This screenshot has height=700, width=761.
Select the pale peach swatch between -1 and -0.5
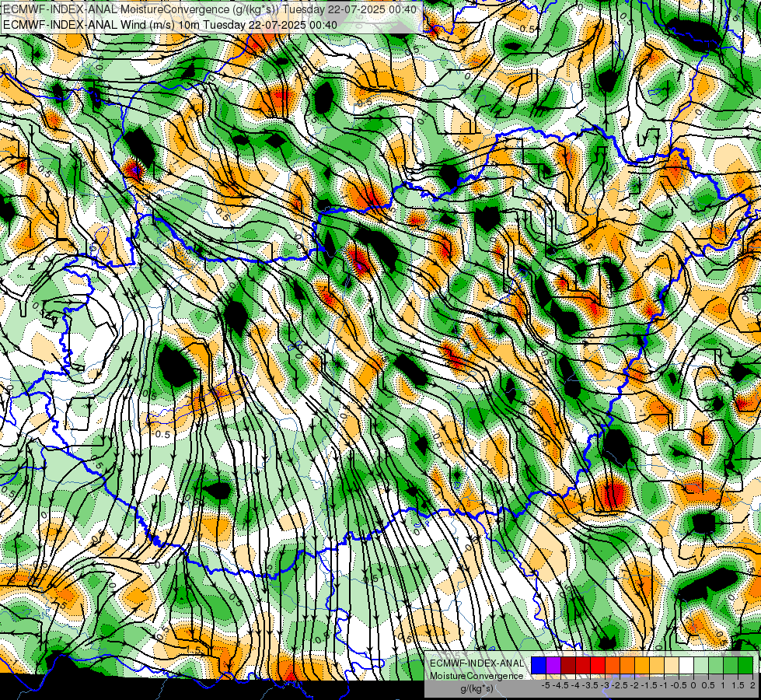pyautogui.click(x=672, y=666)
